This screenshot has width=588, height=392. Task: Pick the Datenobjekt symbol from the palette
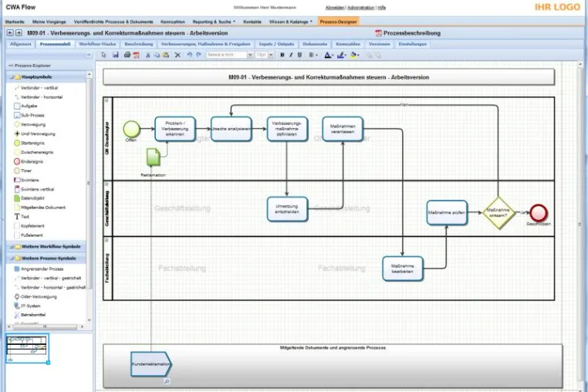point(29,198)
